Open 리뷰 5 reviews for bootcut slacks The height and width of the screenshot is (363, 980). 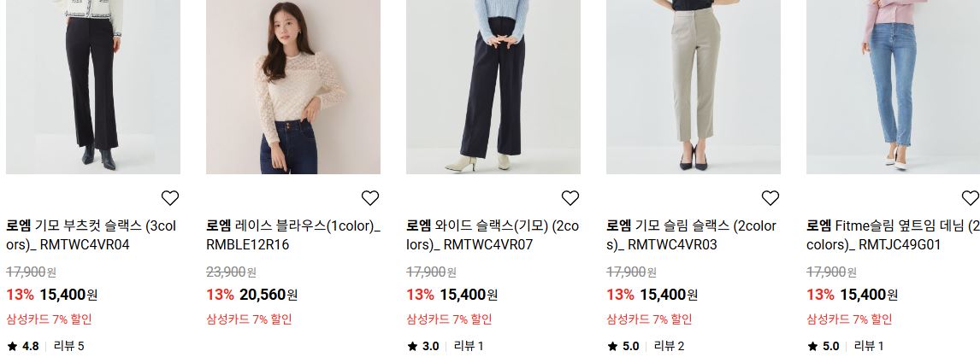68,346
